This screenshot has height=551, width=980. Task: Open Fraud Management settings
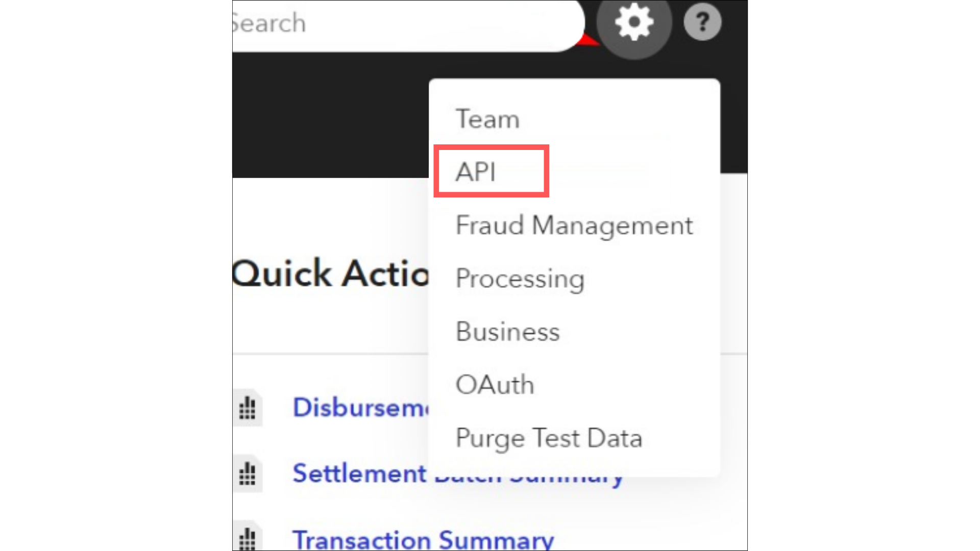coord(574,225)
